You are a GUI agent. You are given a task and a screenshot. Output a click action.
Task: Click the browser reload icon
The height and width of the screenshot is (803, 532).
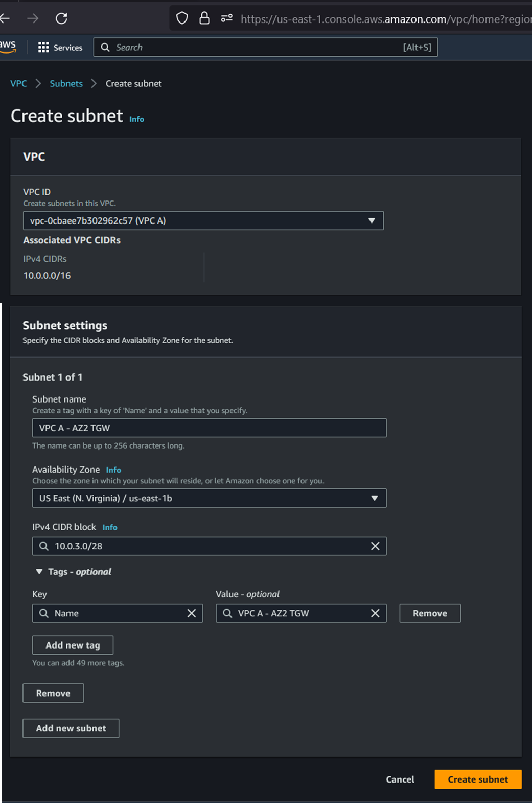click(x=61, y=19)
